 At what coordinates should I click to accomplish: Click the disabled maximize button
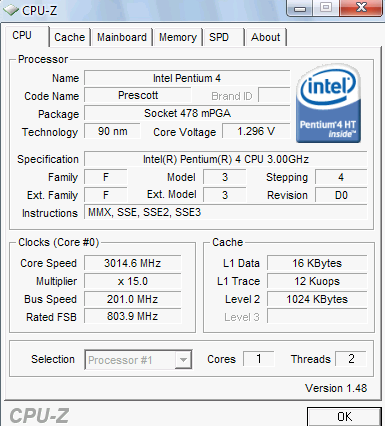(326, 8)
